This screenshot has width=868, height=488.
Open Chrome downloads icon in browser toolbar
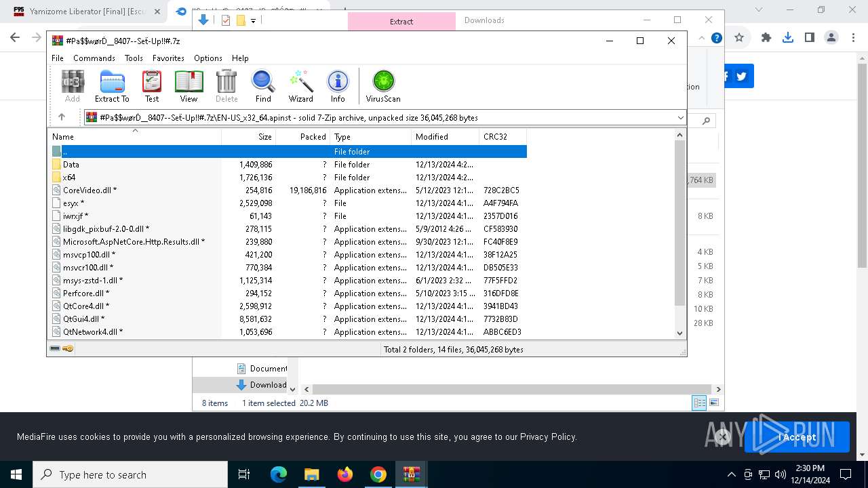point(788,38)
